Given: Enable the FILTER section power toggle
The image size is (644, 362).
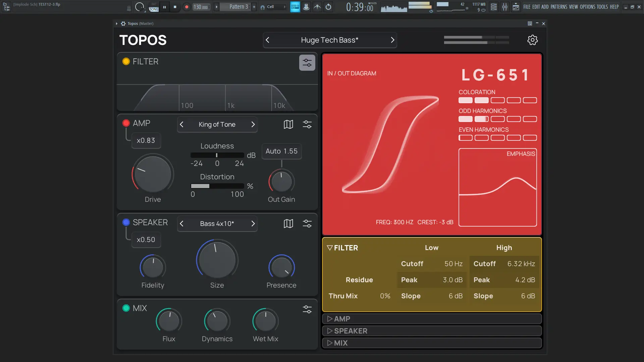Looking at the screenshot, I should [126, 61].
